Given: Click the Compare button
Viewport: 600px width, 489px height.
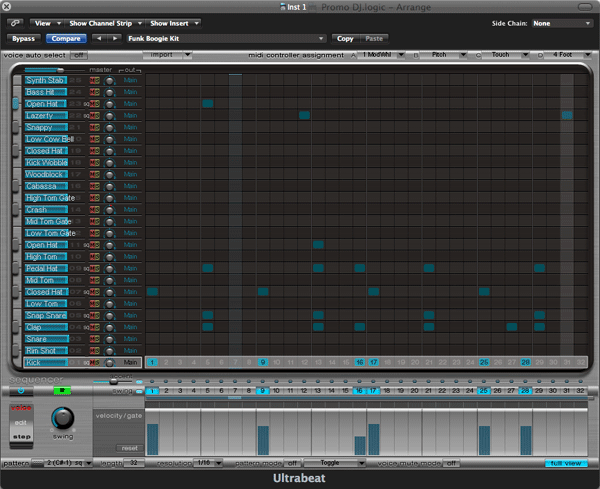Looking at the screenshot, I should (66, 39).
